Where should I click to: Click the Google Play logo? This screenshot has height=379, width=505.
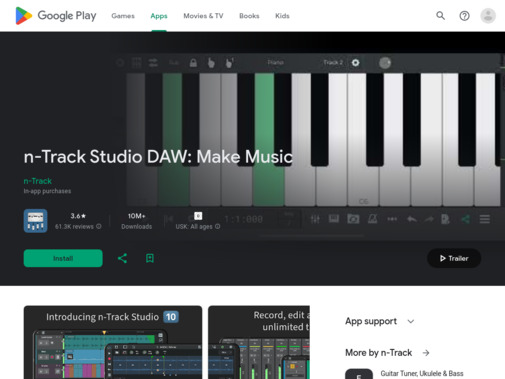click(56, 16)
